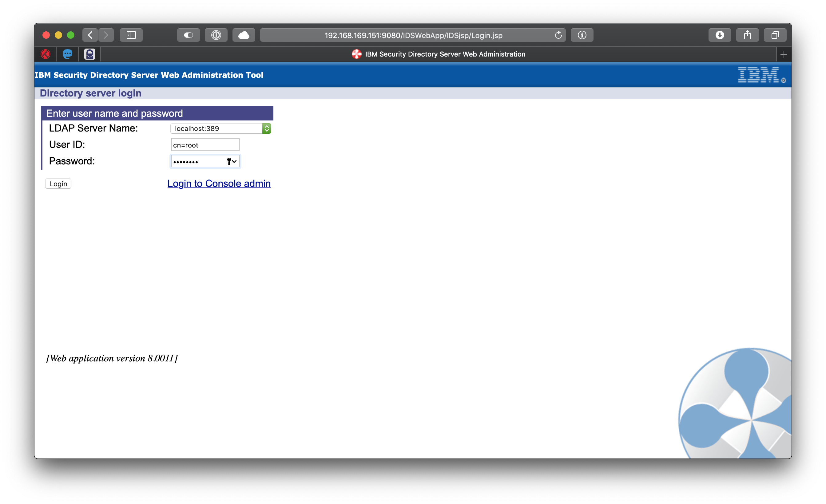The image size is (826, 504).
Task: Click the page information circle-i button
Action: point(582,35)
